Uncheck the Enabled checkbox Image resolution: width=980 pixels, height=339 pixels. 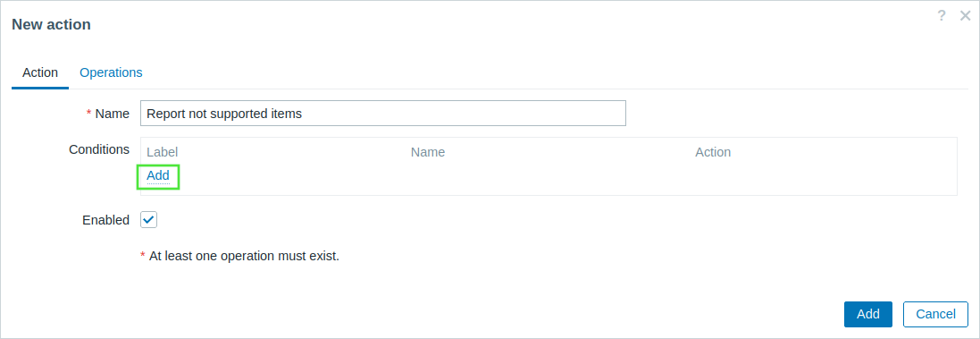[149, 220]
